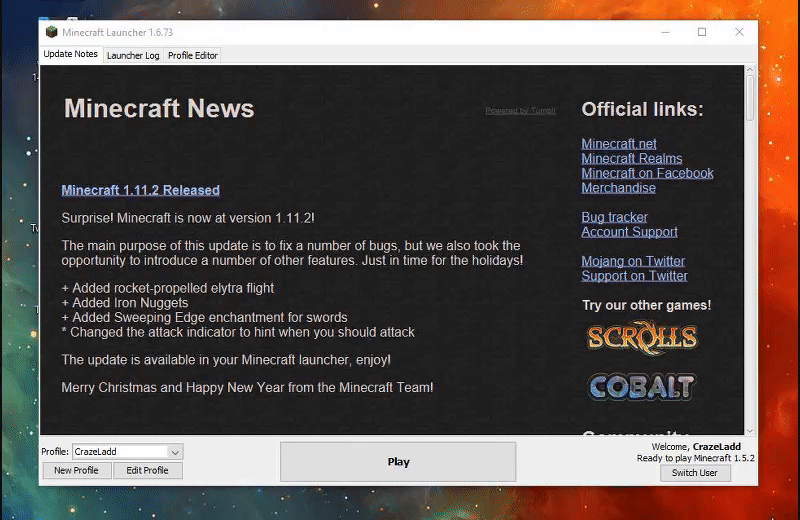Click 'Ready to play Minecraft 1.5.2' status text
Image resolution: width=800 pixels, height=520 pixels.
pyautogui.click(x=695, y=458)
